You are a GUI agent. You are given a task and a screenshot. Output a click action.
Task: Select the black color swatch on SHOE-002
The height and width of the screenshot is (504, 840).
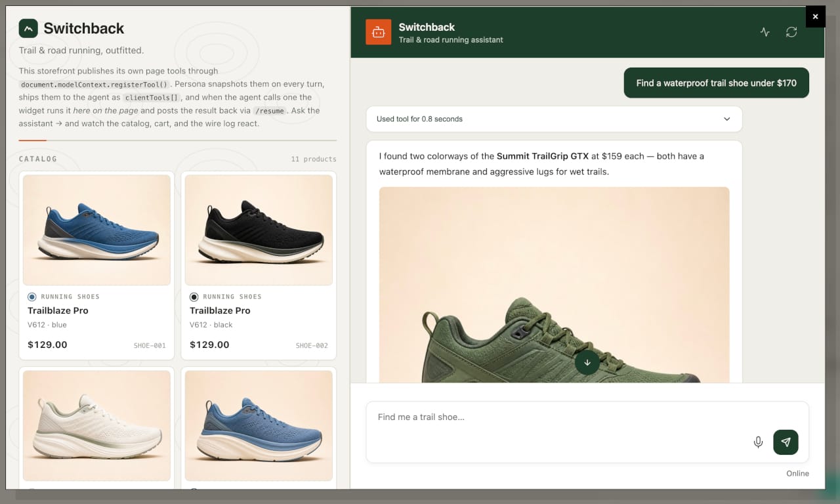coord(194,297)
